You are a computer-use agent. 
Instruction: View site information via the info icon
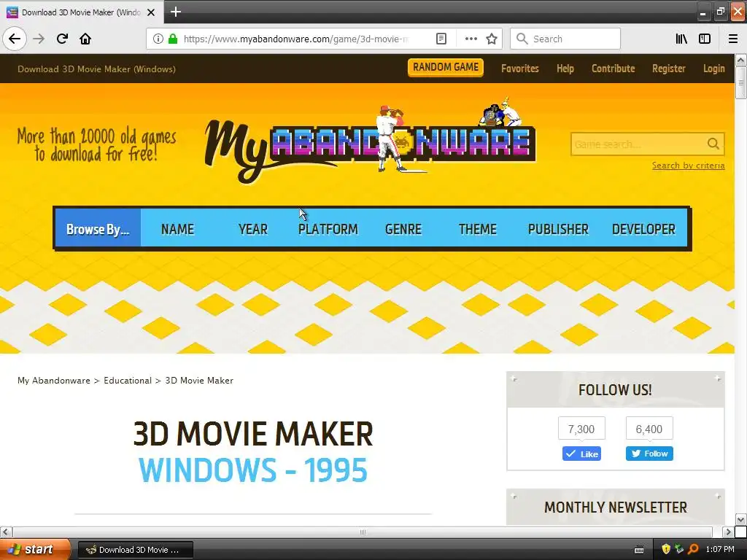click(x=158, y=39)
